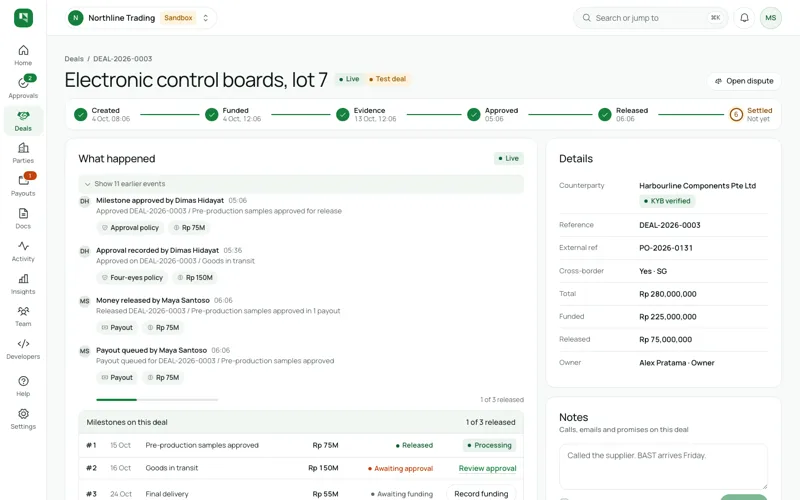Click the total Rp 280,000,000
This screenshot has width=800, height=500.
point(668,294)
